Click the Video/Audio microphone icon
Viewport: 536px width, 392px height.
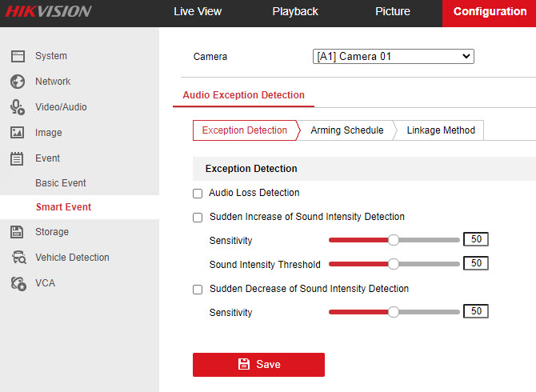17,107
